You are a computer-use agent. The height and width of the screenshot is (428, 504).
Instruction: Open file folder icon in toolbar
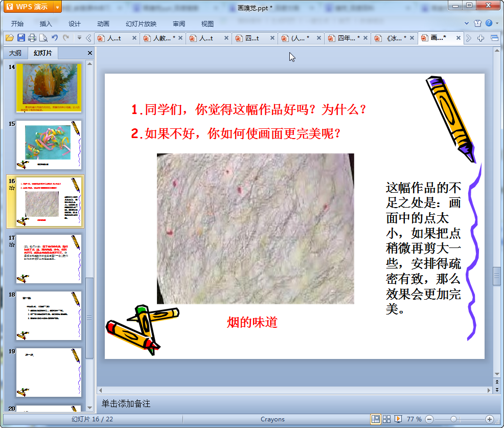10,38
